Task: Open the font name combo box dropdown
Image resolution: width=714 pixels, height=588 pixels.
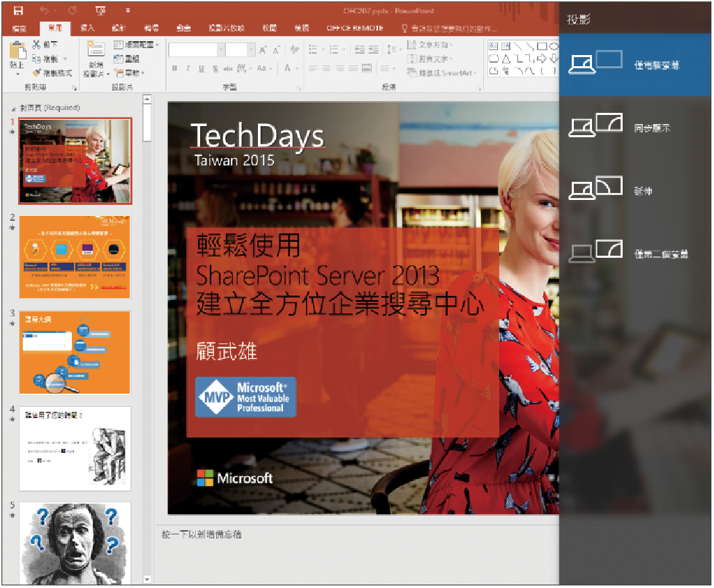Action: coord(220,49)
